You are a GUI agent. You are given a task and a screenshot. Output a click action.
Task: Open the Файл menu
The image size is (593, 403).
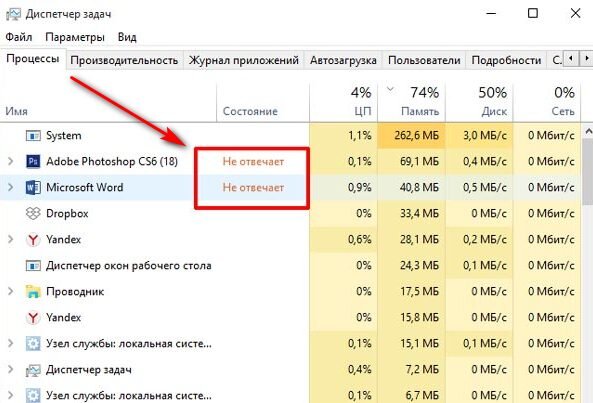(19, 37)
